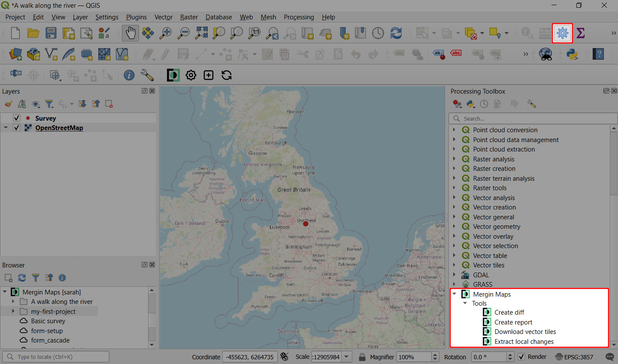Click the Sigma statistical summary icon

tap(581, 33)
